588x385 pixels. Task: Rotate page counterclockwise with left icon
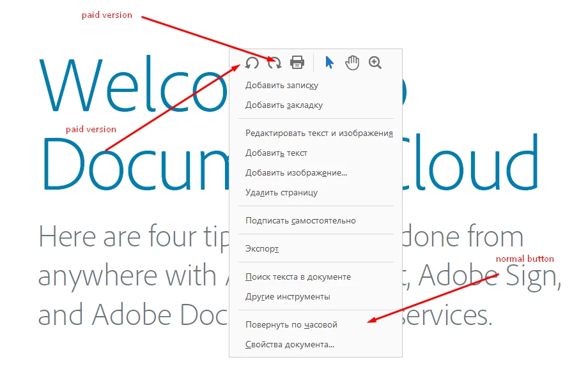coord(252,63)
